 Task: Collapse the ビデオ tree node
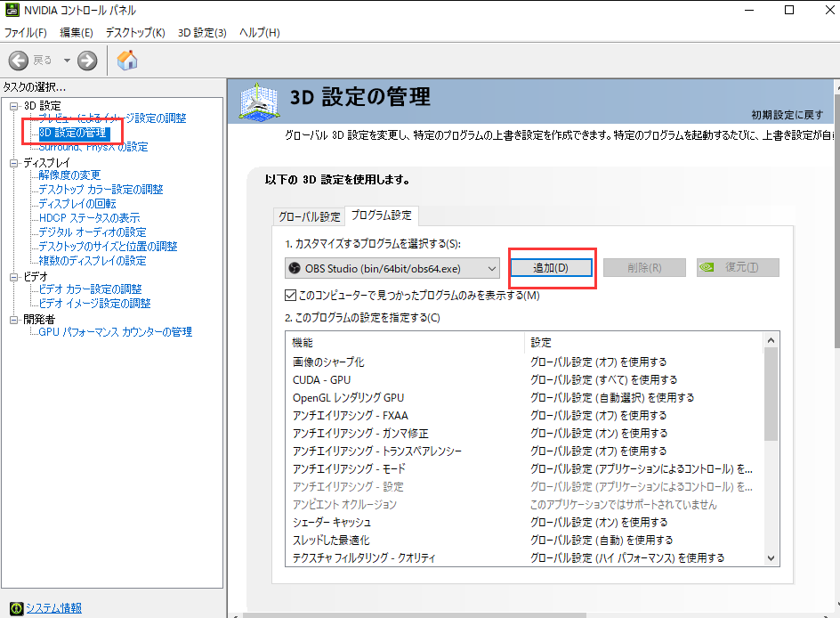click(x=14, y=277)
